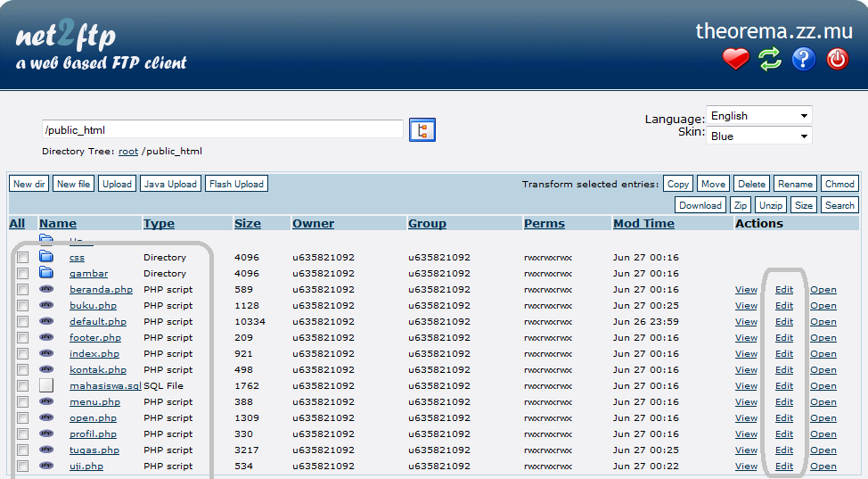Screen dimensions: 868x479
Task: Click the Copy button
Action: (678, 184)
